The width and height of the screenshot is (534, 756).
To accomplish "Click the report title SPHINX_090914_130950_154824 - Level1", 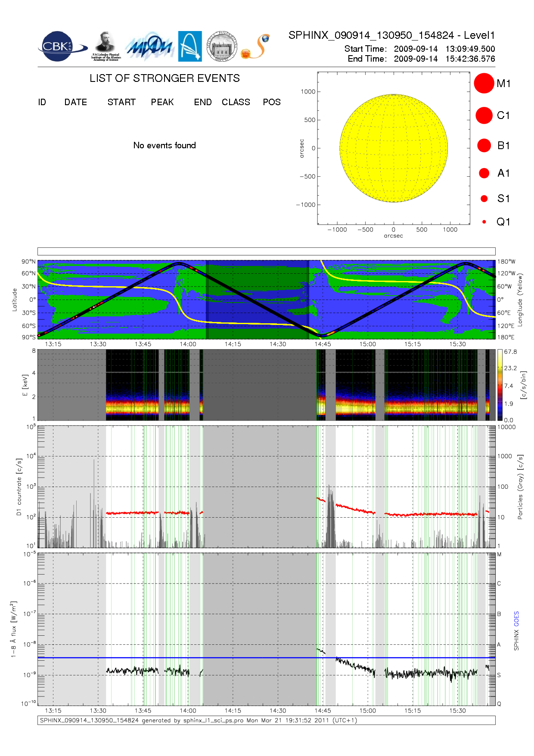I will (391, 35).
